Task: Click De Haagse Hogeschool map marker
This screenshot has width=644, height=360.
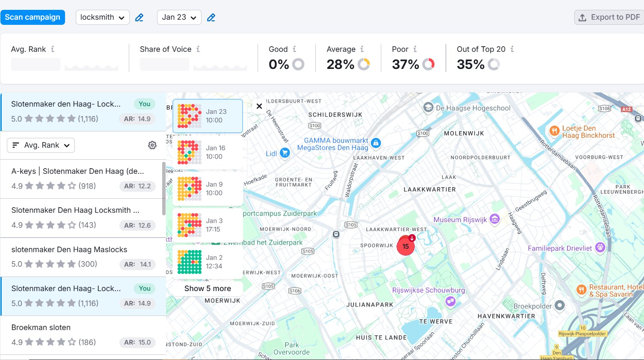Action: 428,107
